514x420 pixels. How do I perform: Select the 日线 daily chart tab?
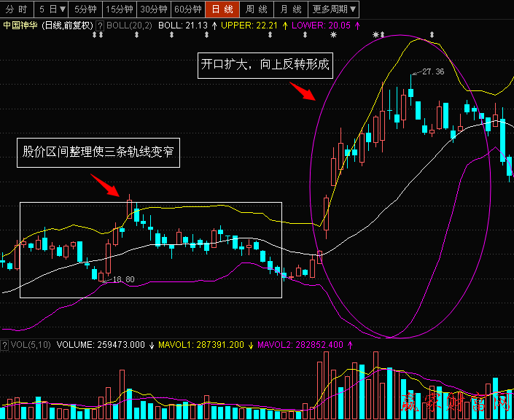click(x=222, y=9)
